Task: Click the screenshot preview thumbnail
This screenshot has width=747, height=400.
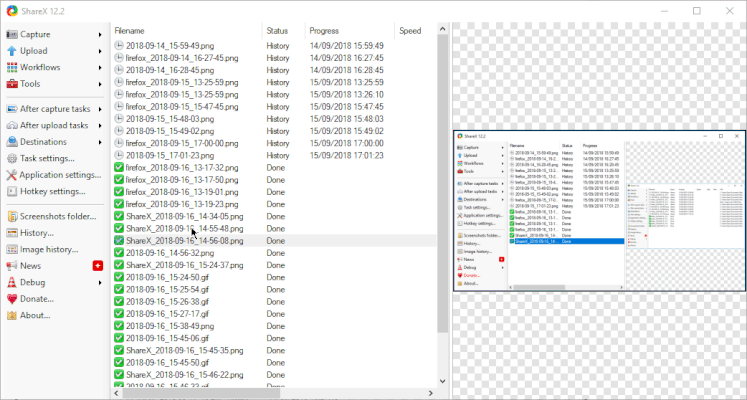Action: tap(599, 210)
